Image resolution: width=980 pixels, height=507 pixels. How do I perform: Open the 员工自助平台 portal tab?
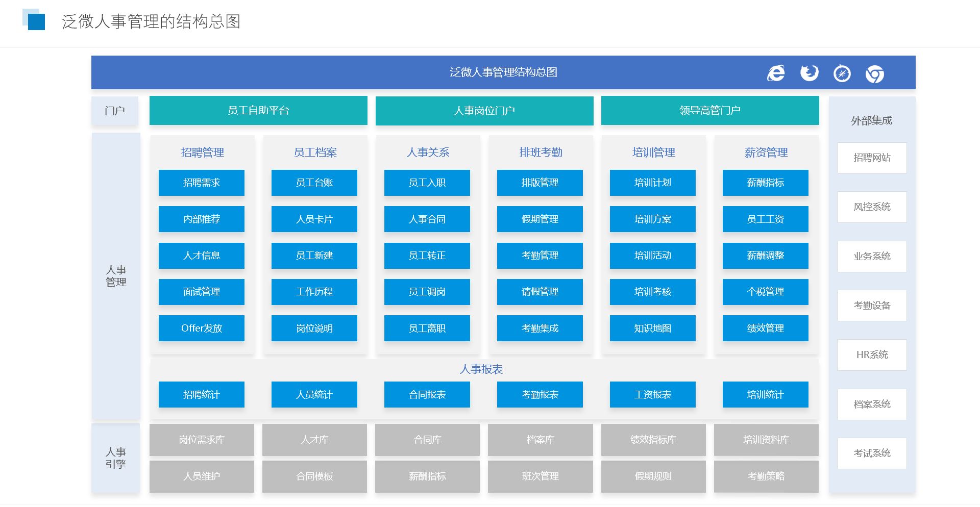tap(258, 111)
